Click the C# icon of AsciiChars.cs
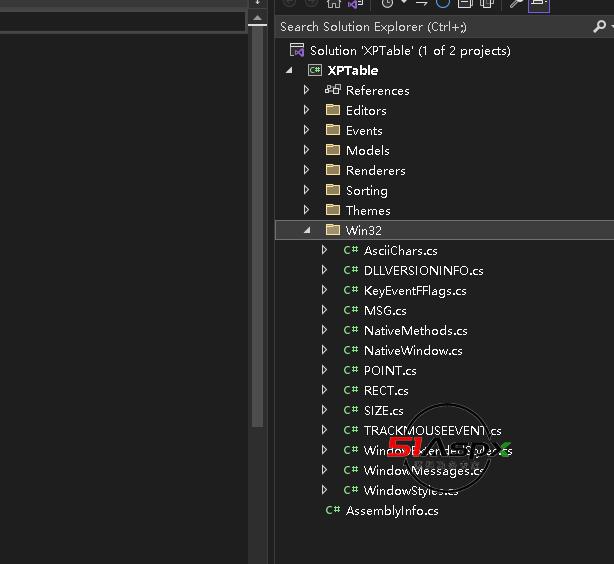The image size is (614, 564). (351, 250)
